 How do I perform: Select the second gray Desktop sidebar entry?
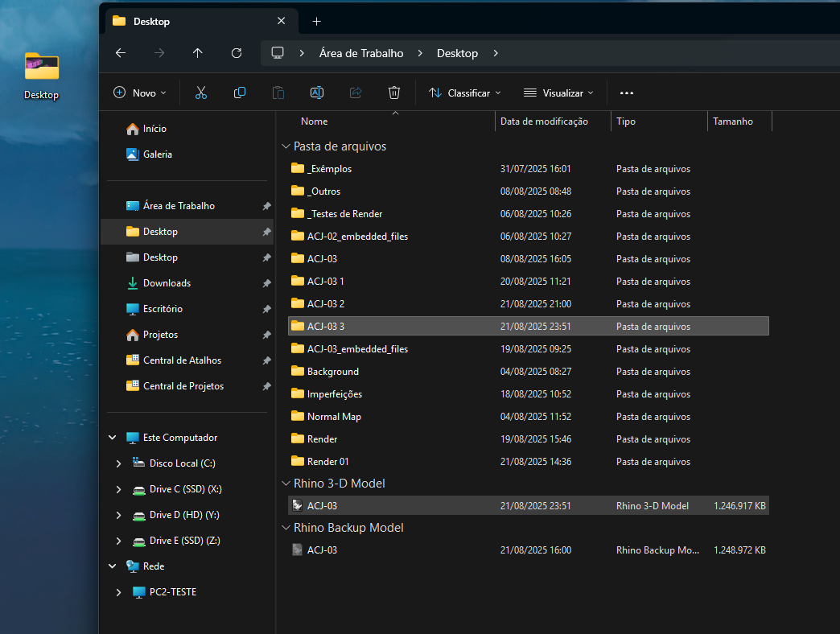tap(187, 257)
